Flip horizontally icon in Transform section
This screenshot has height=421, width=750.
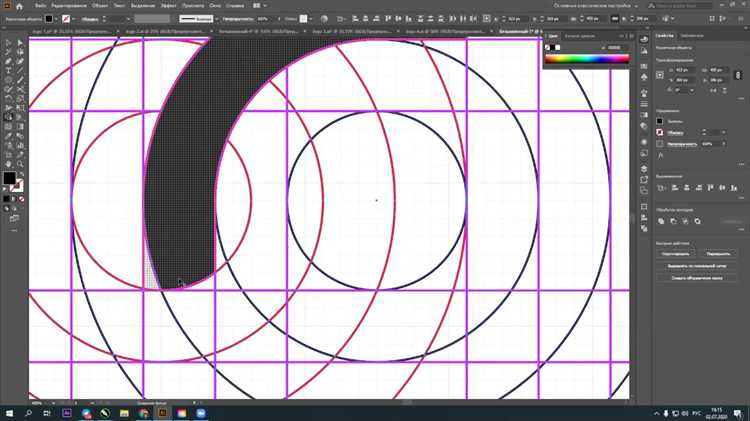713,90
